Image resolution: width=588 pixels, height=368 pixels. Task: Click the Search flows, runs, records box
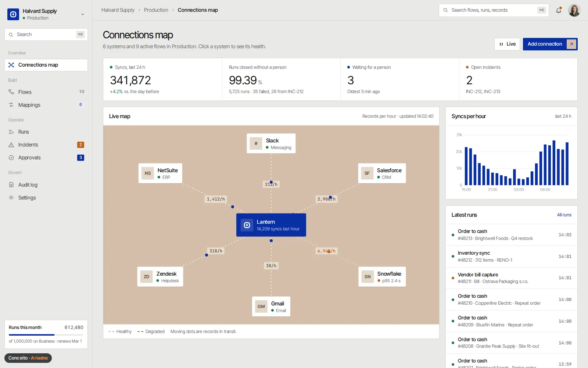[494, 10]
